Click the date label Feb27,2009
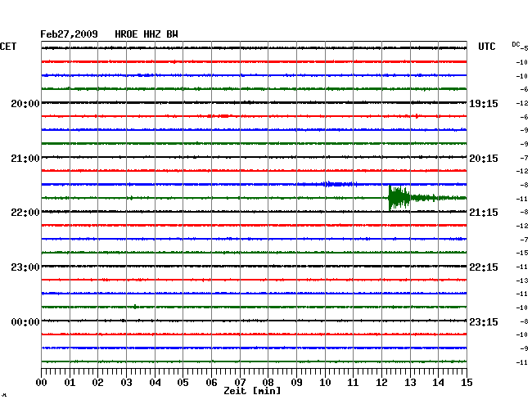Image resolution: width=532 pixels, height=404 pixels. 69,34
